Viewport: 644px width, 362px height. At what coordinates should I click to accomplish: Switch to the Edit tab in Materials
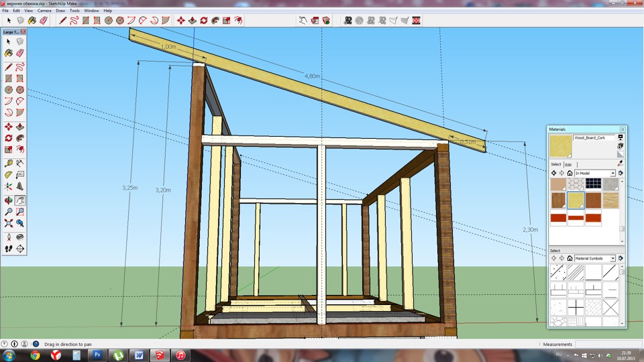point(568,164)
